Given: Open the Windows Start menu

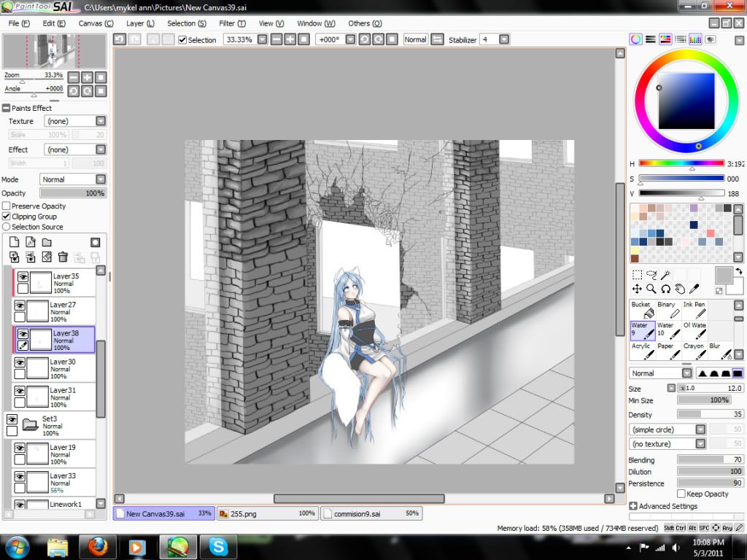Looking at the screenshot, I should tap(18, 547).
